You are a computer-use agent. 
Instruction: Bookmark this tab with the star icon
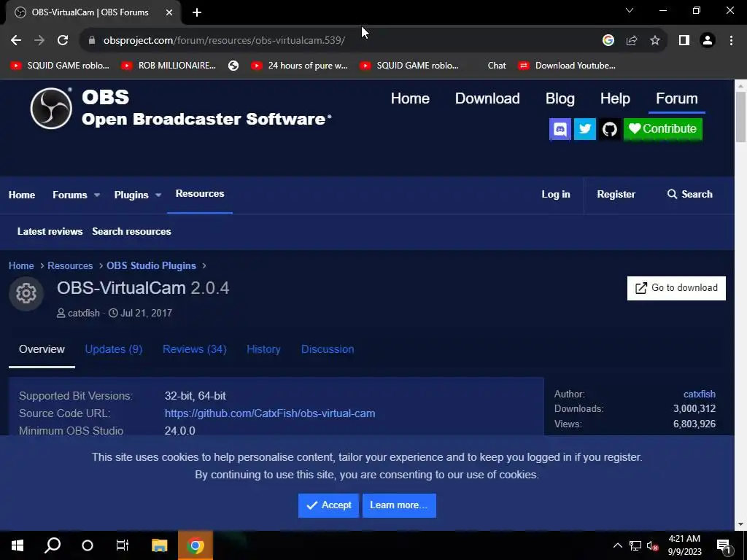655,41
